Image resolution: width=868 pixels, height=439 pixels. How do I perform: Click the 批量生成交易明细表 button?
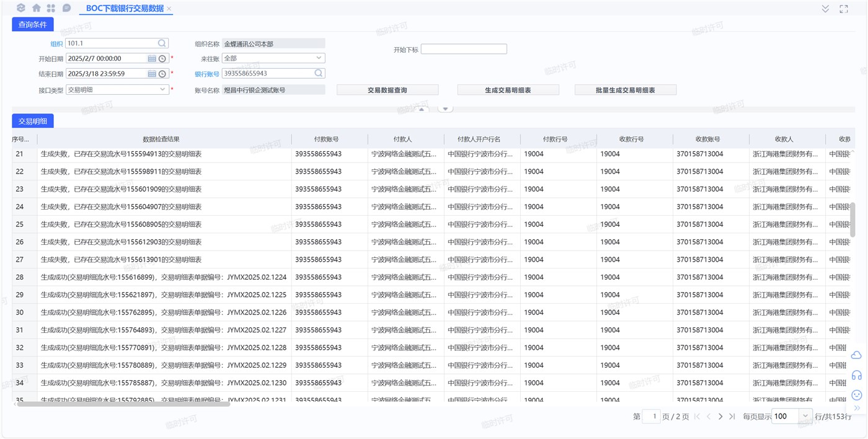pos(625,90)
